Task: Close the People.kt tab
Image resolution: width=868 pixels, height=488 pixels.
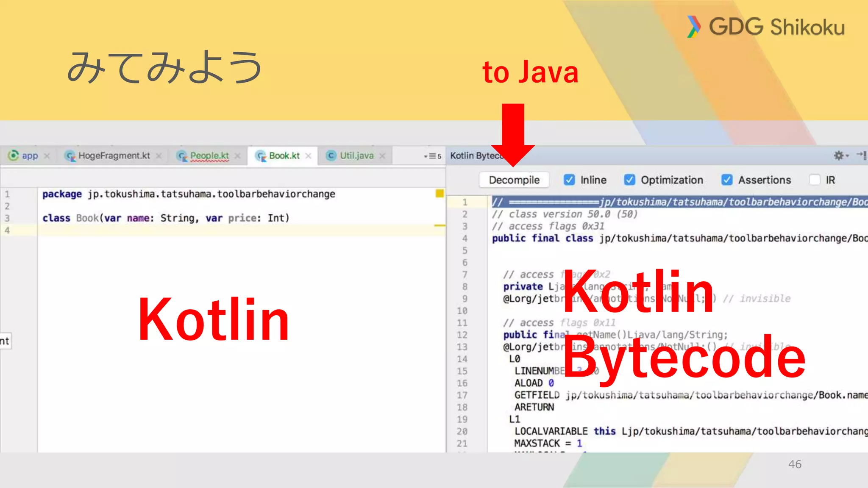Action: [237, 156]
